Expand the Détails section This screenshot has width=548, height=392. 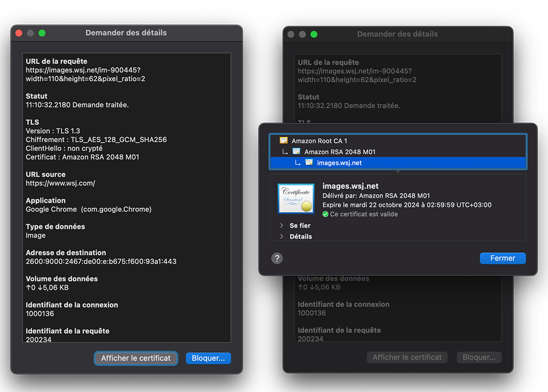point(282,237)
